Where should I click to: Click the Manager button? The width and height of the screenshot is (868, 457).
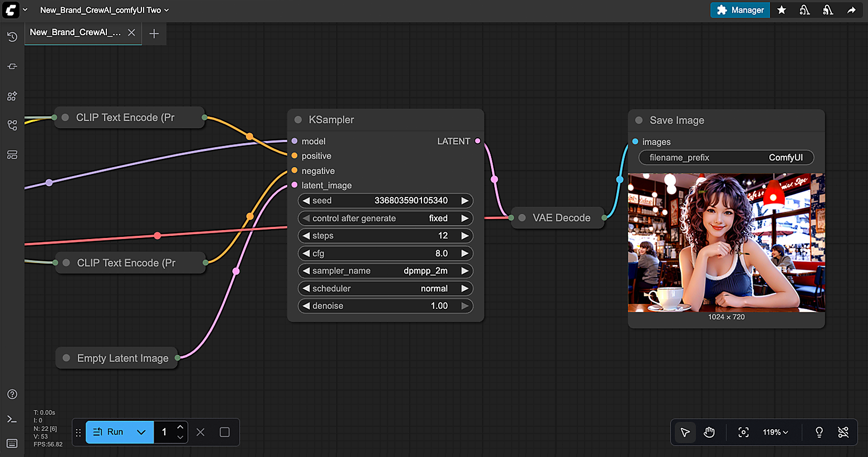pyautogui.click(x=740, y=10)
